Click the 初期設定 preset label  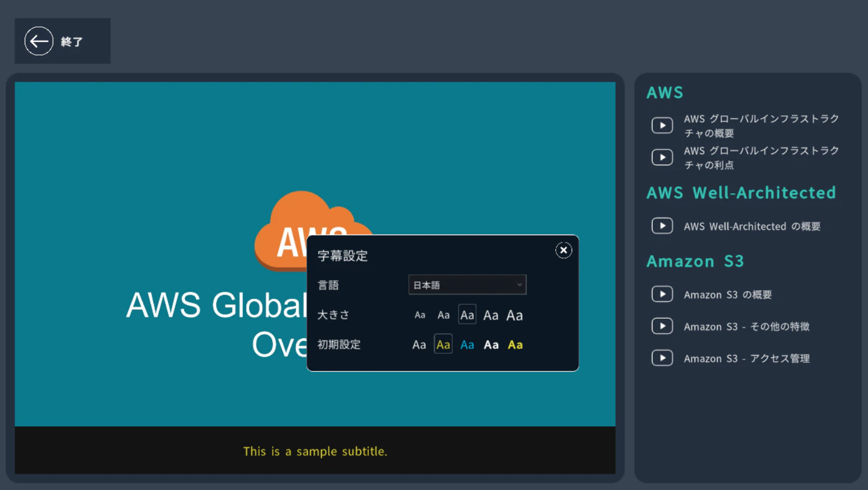[339, 344]
